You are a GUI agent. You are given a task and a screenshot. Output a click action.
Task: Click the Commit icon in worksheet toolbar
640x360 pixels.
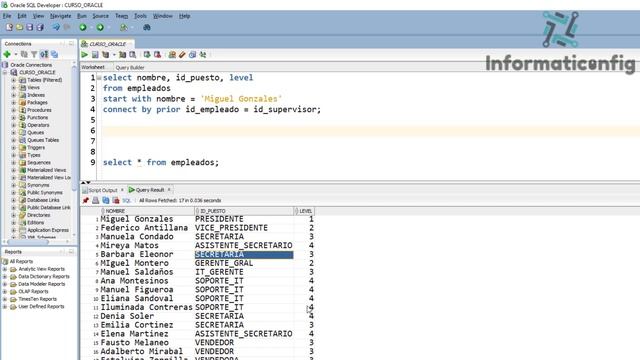[147, 55]
